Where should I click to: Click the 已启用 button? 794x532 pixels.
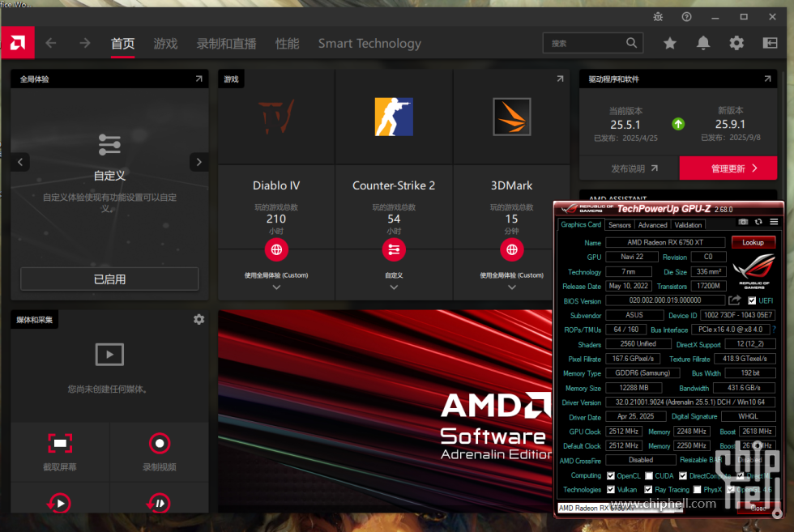(x=109, y=279)
